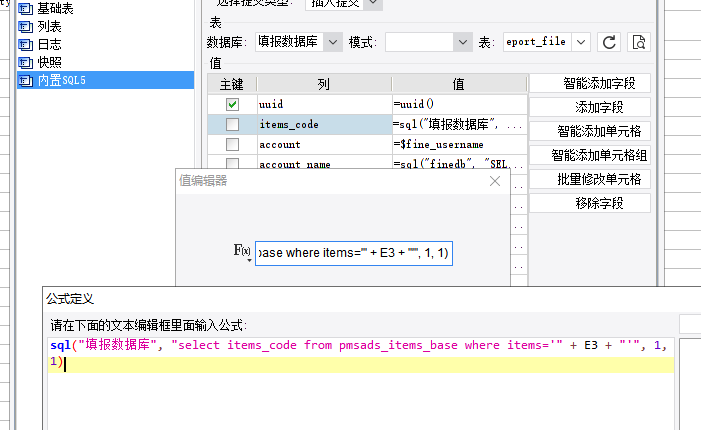Select the 基础表 item icon
The width and height of the screenshot is (701, 430).
tap(25, 8)
